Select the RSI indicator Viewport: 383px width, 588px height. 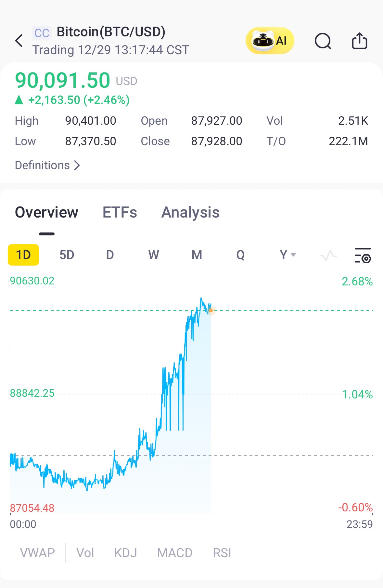click(x=222, y=553)
